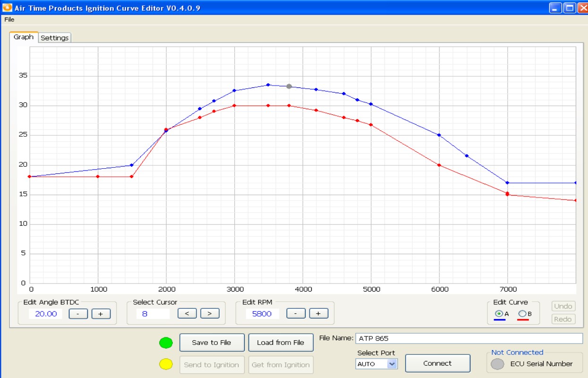
Task: Click the blue curve point at 7000 RPM
Action: tap(507, 182)
